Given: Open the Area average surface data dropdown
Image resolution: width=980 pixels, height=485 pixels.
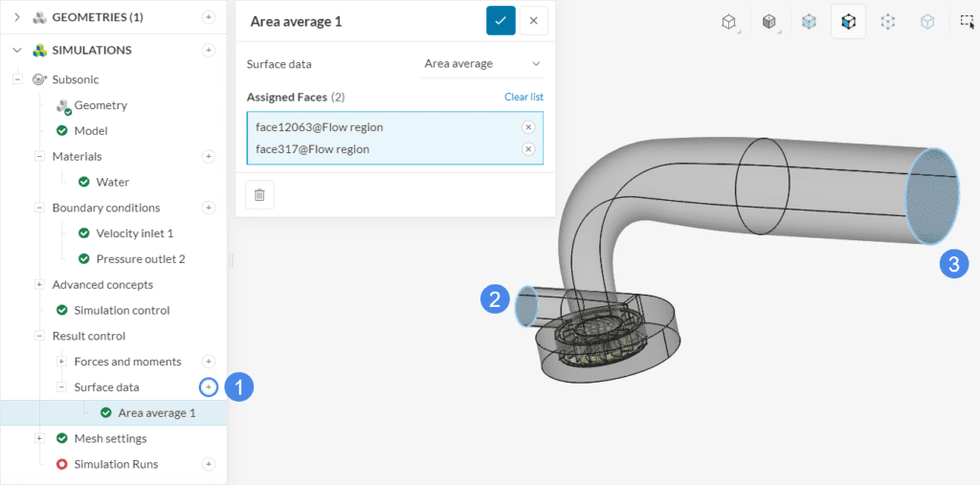Looking at the screenshot, I should [482, 64].
